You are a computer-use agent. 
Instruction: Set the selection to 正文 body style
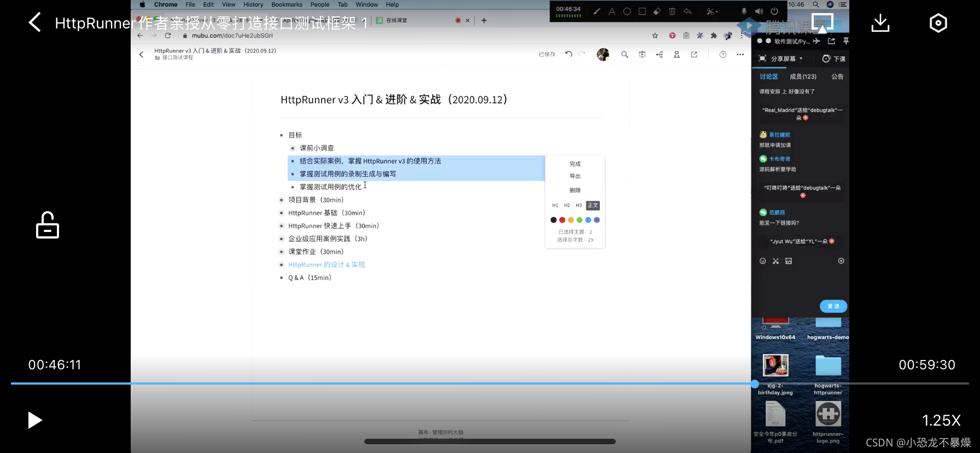click(x=593, y=206)
